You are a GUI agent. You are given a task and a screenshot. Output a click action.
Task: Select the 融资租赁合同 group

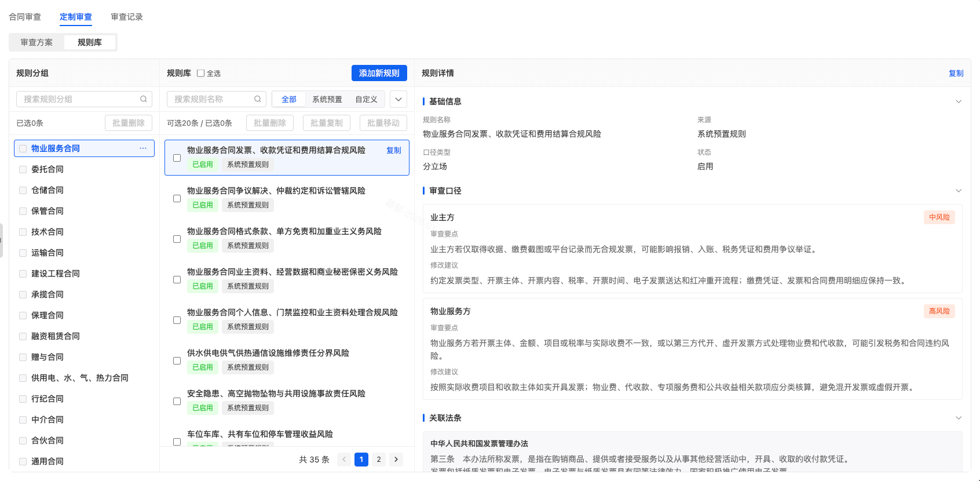[84, 336]
